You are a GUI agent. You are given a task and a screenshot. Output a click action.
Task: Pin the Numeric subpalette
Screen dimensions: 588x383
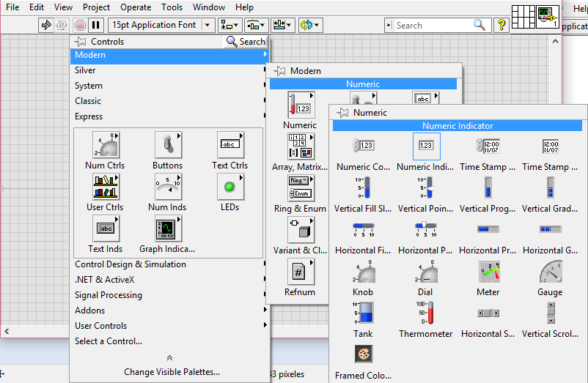point(342,113)
